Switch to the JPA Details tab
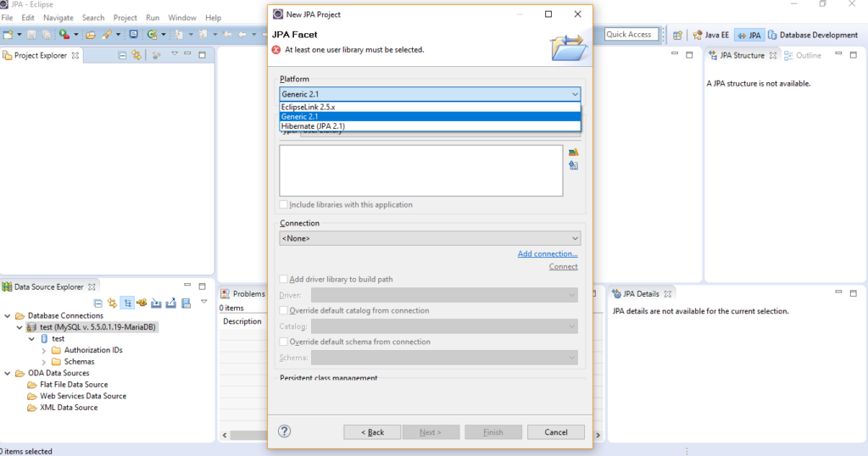Screen dimensions: 868x456 click(640, 294)
